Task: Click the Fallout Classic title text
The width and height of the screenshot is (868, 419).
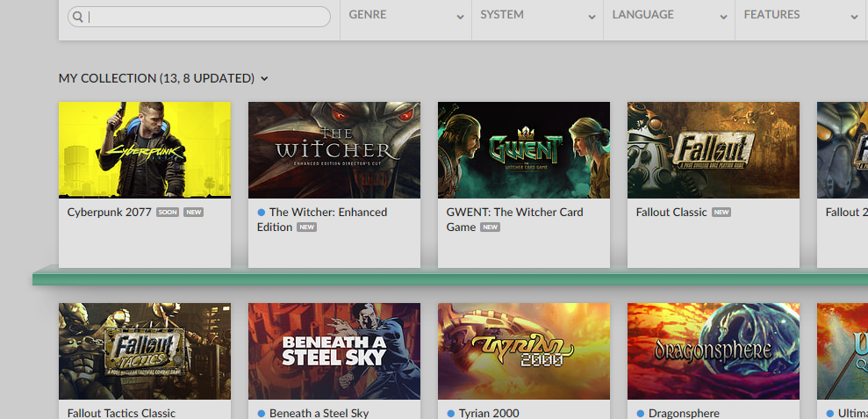Action: 671,213
